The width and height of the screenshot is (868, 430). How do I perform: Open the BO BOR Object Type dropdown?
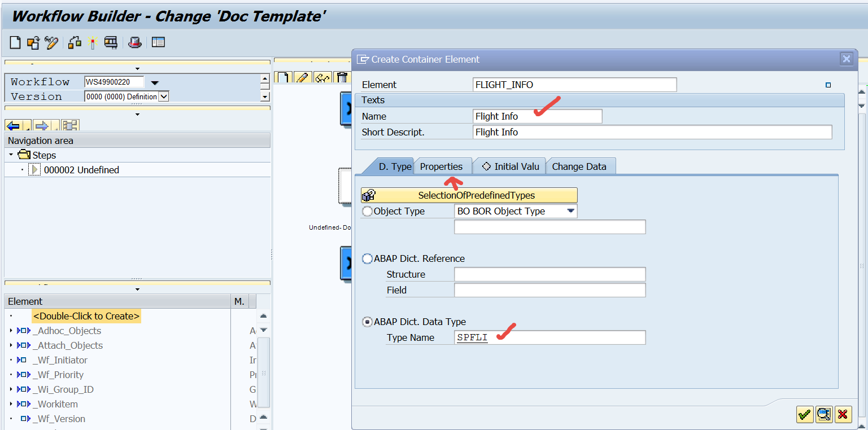click(571, 211)
